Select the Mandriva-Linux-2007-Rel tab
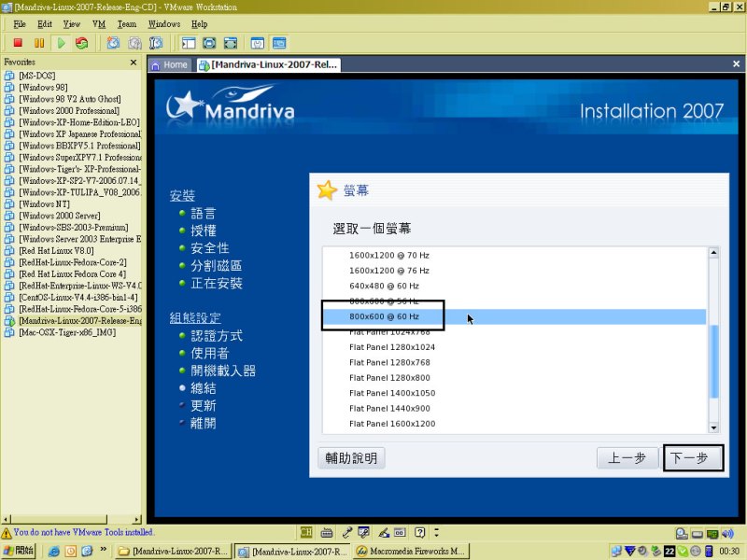The width and height of the screenshot is (747, 560). pos(269,64)
